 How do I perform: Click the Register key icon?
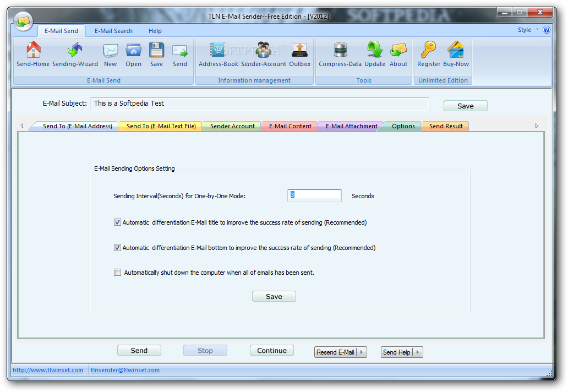click(429, 50)
